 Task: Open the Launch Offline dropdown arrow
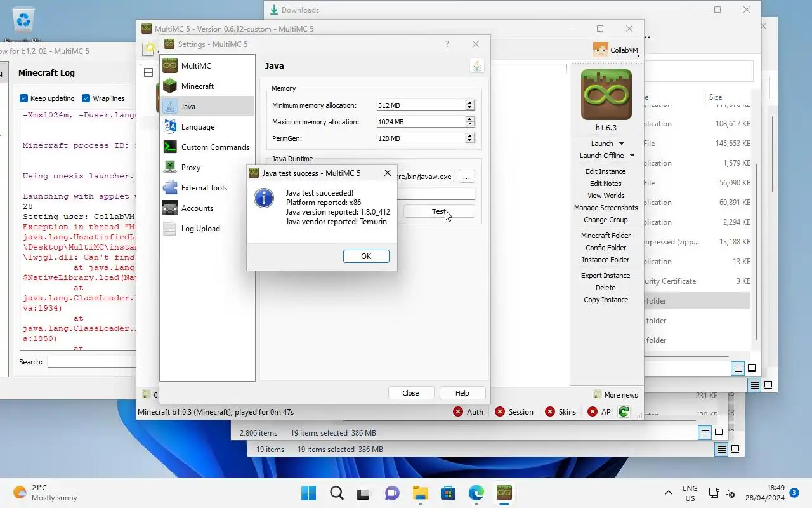[632, 156]
